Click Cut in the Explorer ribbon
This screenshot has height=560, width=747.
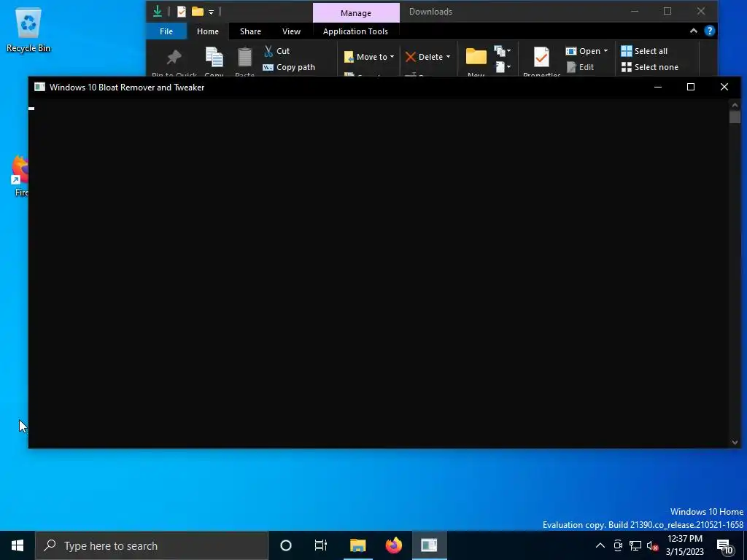(x=276, y=51)
